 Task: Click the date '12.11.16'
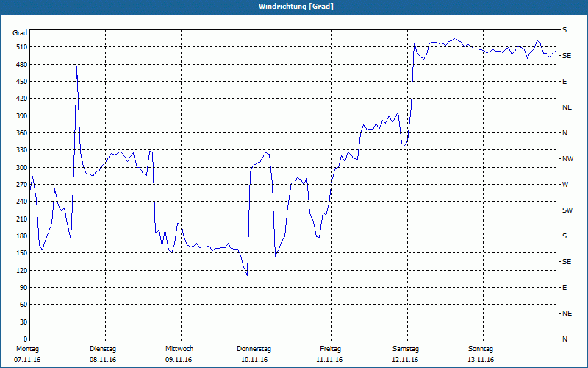click(405, 360)
